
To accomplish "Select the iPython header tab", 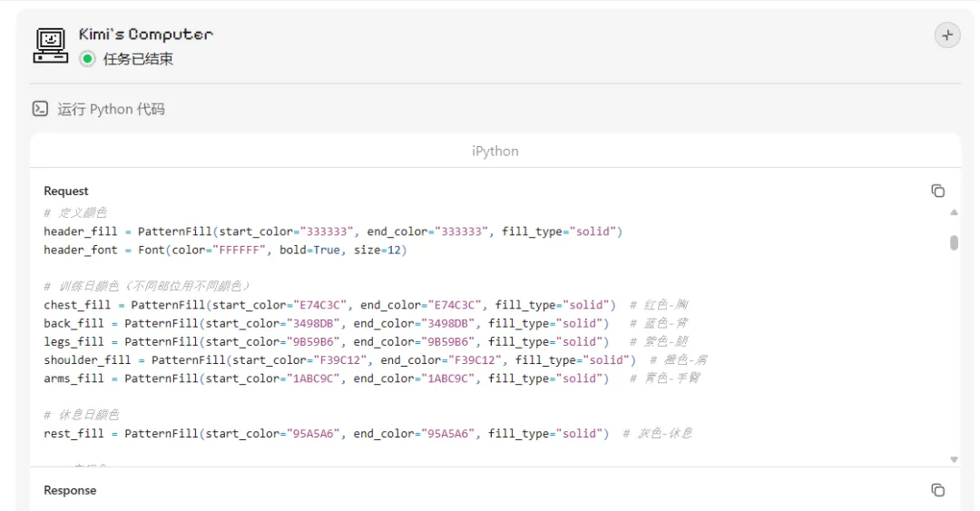I will pyautogui.click(x=495, y=151).
